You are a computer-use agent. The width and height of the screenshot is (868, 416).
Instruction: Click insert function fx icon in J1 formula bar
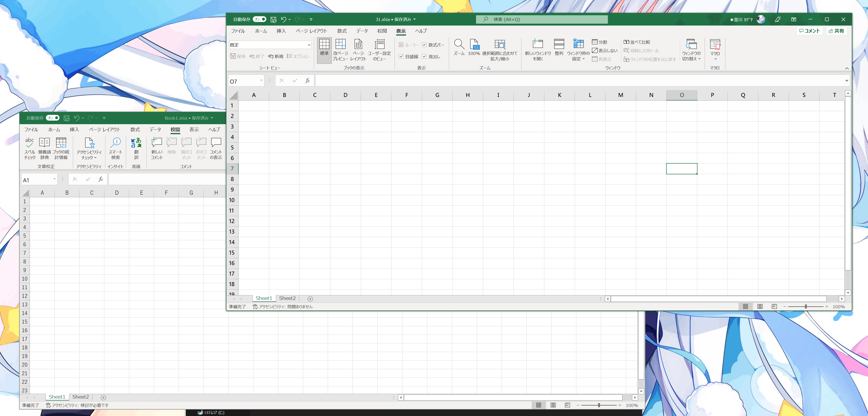coord(307,80)
